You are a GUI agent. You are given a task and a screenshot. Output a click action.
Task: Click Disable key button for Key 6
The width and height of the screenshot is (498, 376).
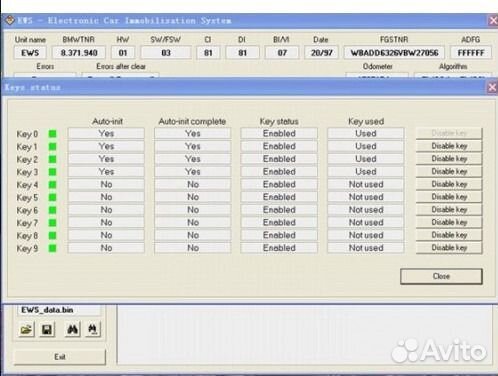[449, 209]
